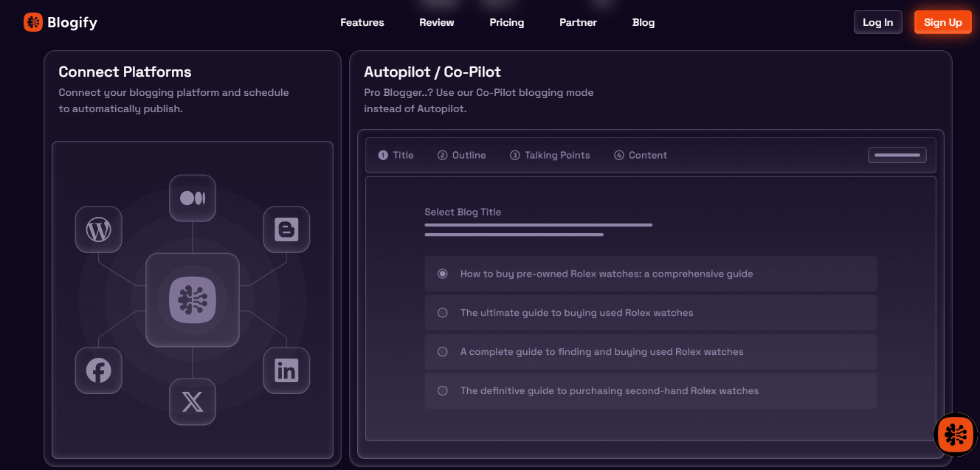The height and width of the screenshot is (470, 980).
Task: Select the WordPress platform icon
Action: pyautogui.click(x=98, y=229)
